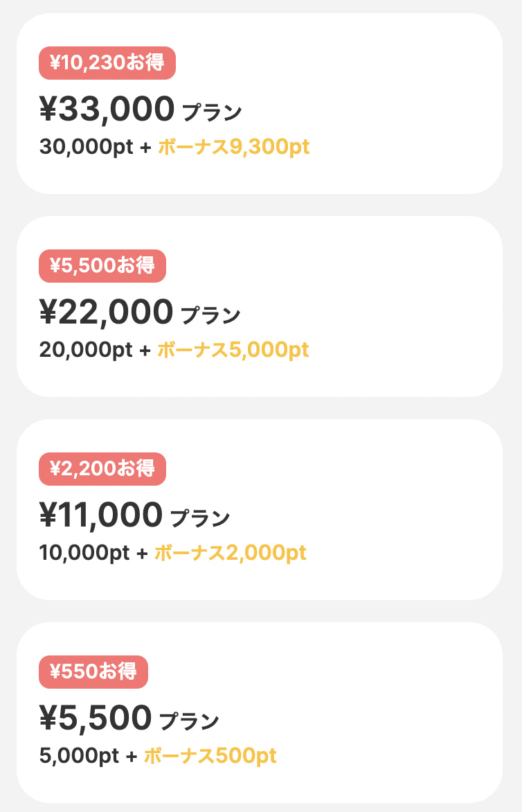Image resolution: width=522 pixels, height=812 pixels.
Task: Tap the ボーナス9,300pt bonus text
Action: pyautogui.click(x=234, y=147)
